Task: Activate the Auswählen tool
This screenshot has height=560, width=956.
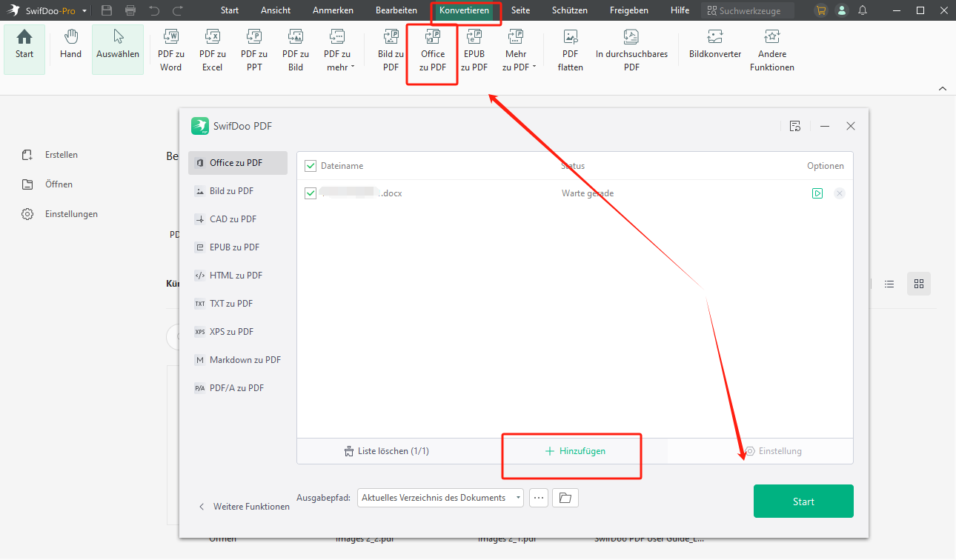Action: tap(118, 49)
